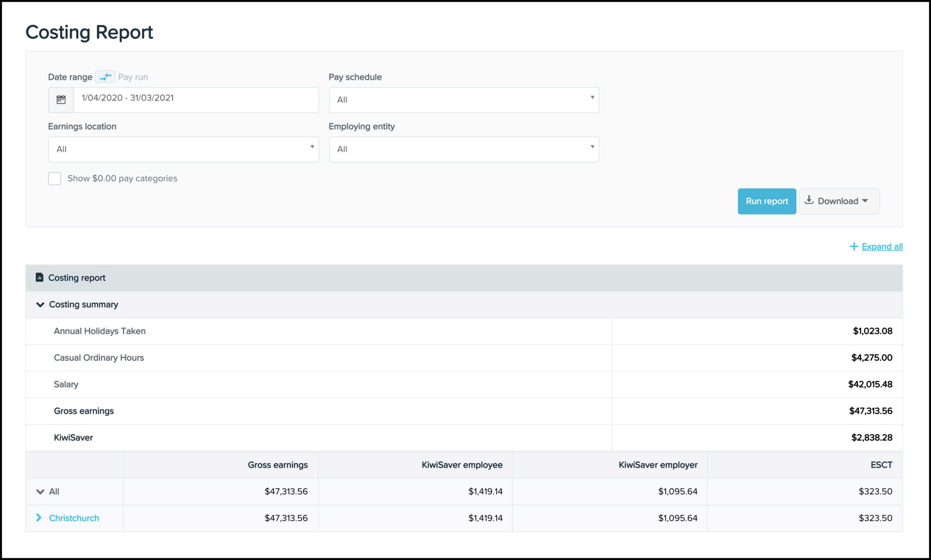Switch to Pay run mode label
Viewport: 931px width, 560px height.
(133, 77)
